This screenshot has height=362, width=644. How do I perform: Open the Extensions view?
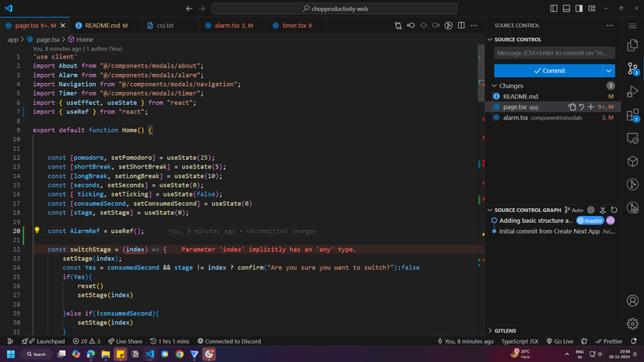[632, 116]
